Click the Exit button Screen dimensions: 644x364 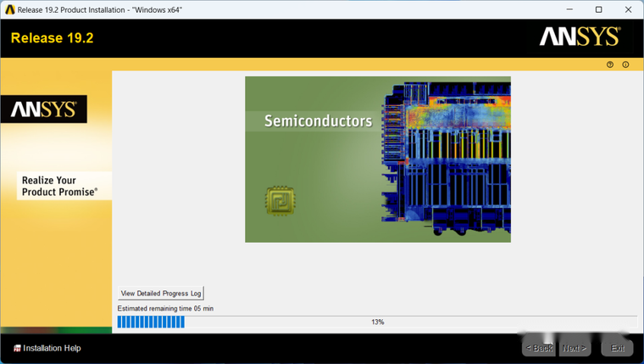617,349
